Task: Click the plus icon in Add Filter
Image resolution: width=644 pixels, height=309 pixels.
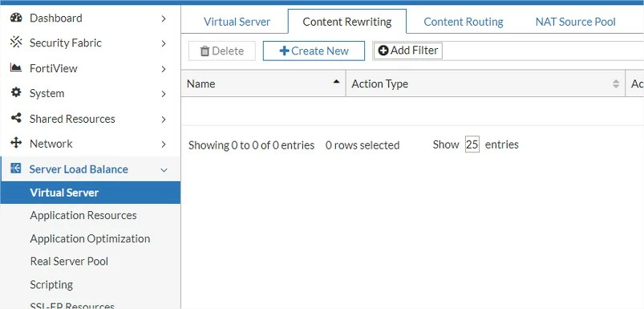Action: [383, 51]
